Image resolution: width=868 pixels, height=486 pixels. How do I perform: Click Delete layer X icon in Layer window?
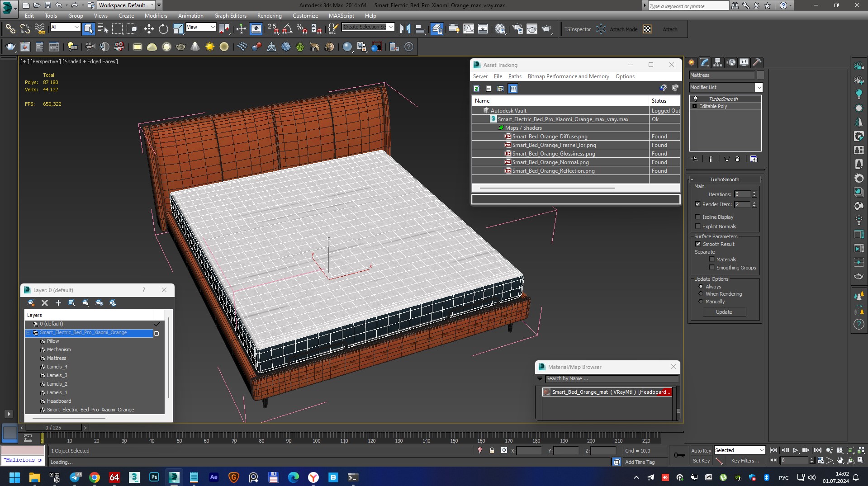click(45, 303)
